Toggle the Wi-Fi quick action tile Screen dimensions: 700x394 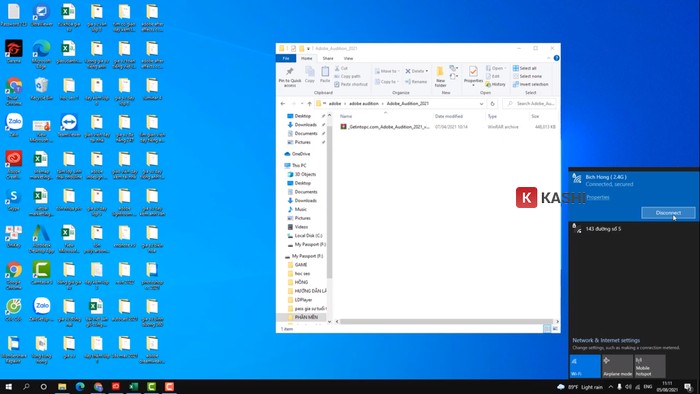click(x=585, y=366)
